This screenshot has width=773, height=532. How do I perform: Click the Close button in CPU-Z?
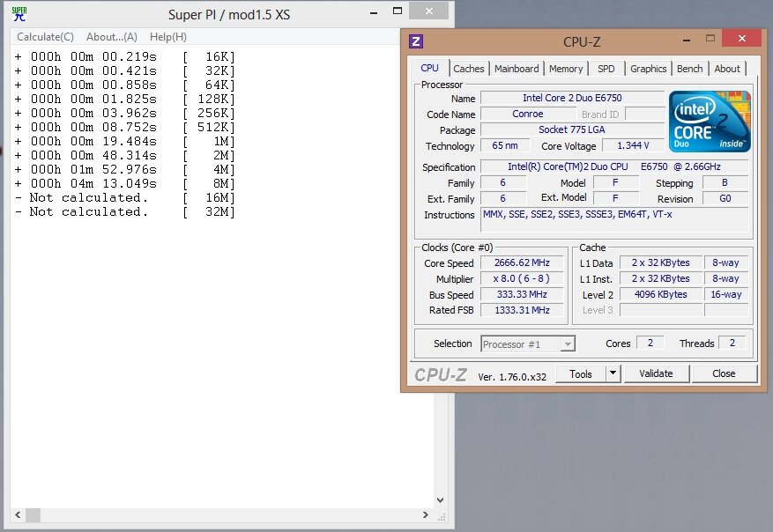(x=724, y=373)
